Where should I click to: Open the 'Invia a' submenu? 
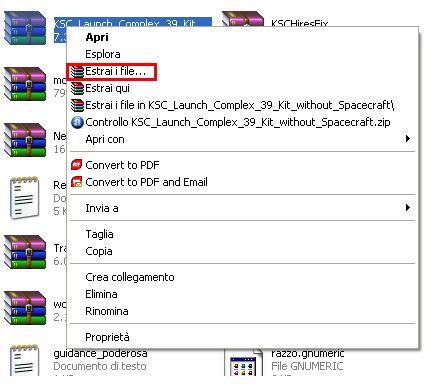(x=242, y=208)
